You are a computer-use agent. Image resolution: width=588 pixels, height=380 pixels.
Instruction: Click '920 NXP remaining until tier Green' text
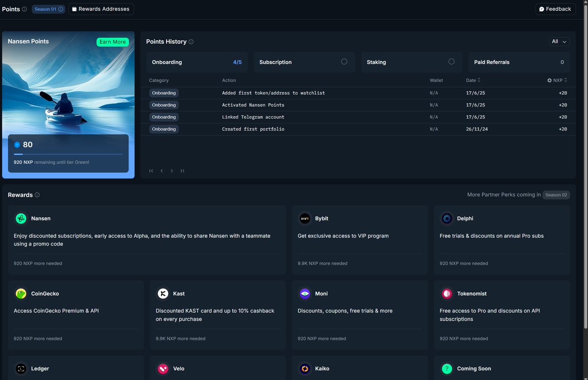51,162
